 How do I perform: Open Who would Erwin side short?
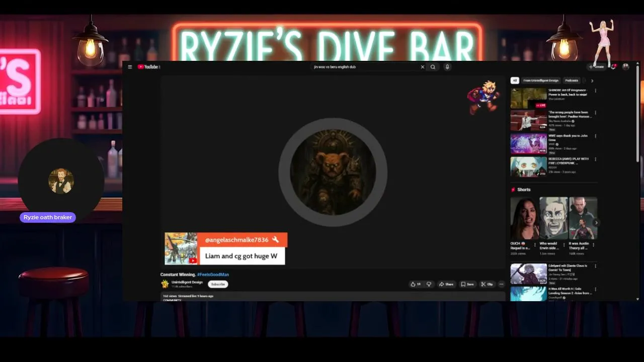click(553, 218)
